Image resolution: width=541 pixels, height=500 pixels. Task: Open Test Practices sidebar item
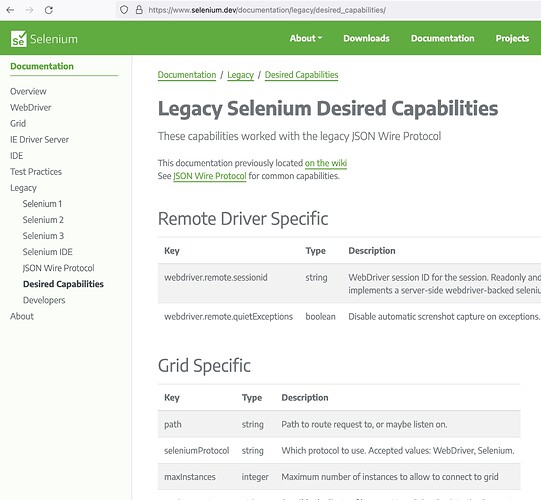point(36,171)
